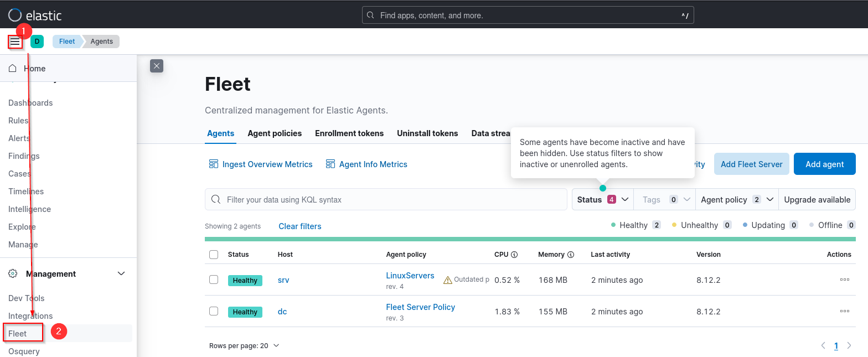This screenshot has height=357, width=868.
Task: Open the LinuxServers policy link
Action: click(410, 276)
